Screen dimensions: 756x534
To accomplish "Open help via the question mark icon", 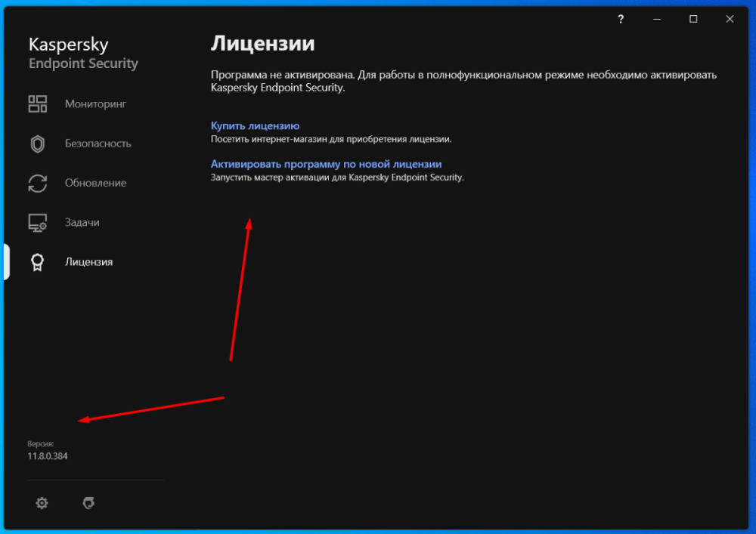I will (620, 19).
